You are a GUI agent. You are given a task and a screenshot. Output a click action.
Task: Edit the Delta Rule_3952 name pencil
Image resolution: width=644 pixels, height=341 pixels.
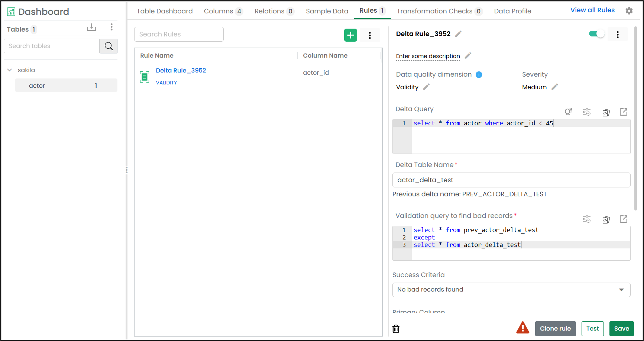click(x=459, y=34)
